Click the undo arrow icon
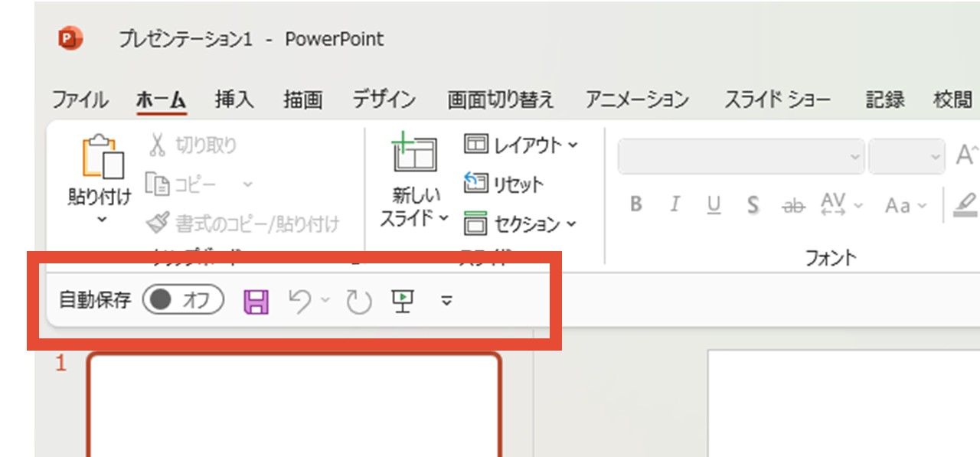 point(300,302)
